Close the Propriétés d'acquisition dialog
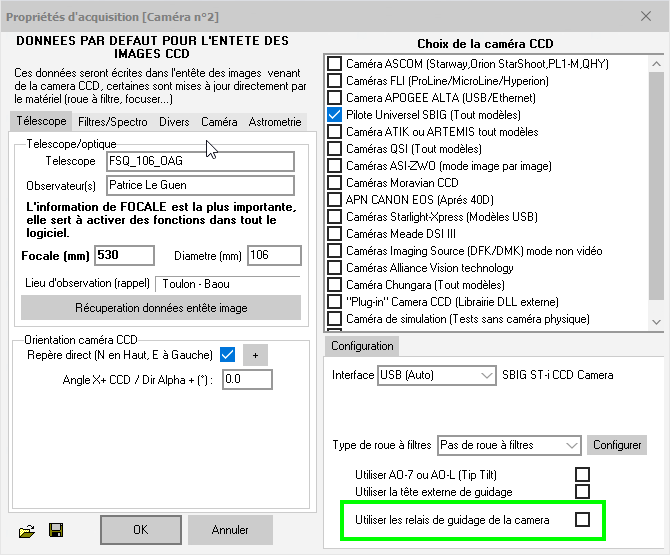The height and width of the screenshot is (555, 670). 645,15
